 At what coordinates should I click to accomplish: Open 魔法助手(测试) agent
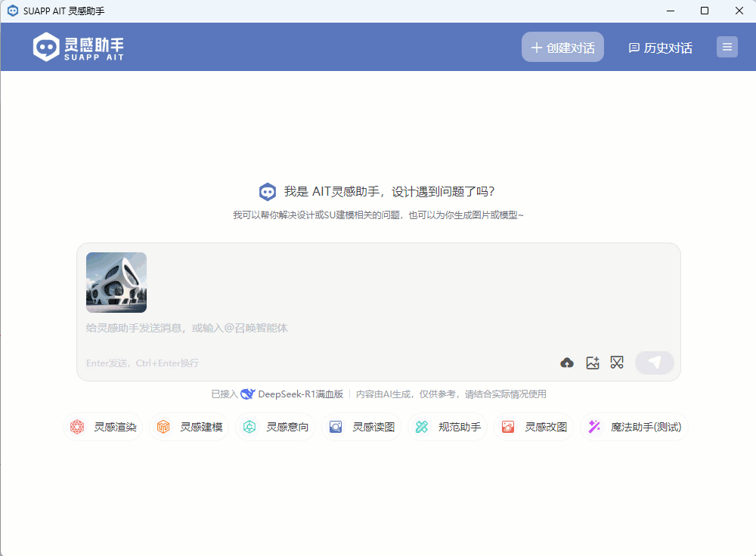tap(634, 427)
